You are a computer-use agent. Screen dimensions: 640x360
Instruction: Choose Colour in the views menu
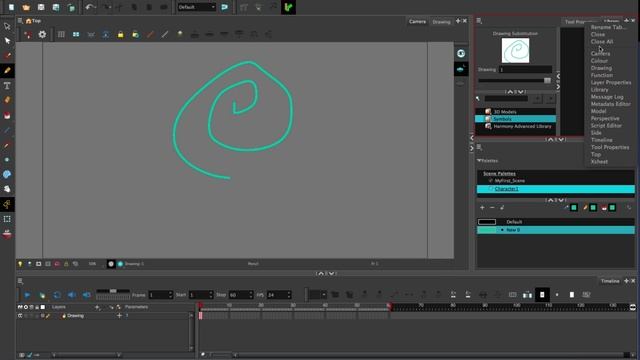pyautogui.click(x=599, y=61)
